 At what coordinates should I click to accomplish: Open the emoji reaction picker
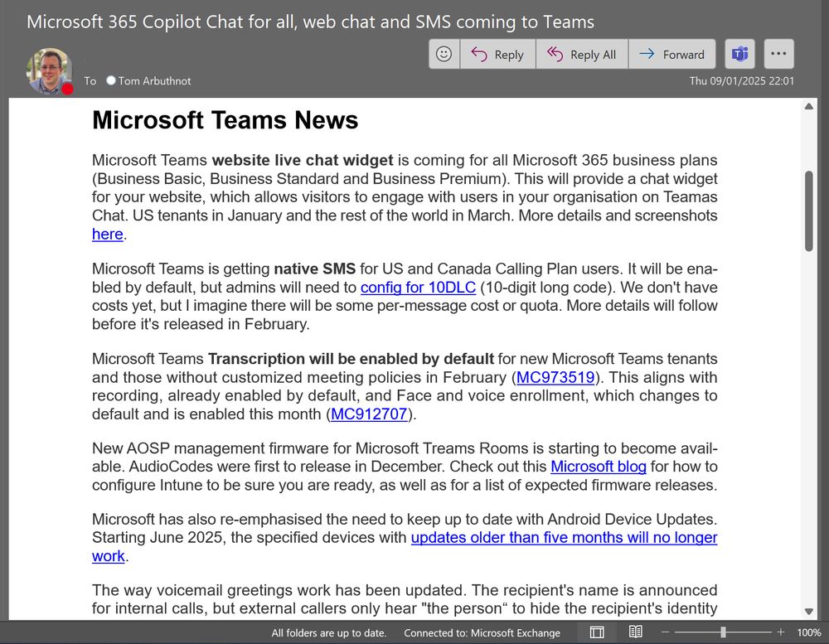pyautogui.click(x=444, y=54)
